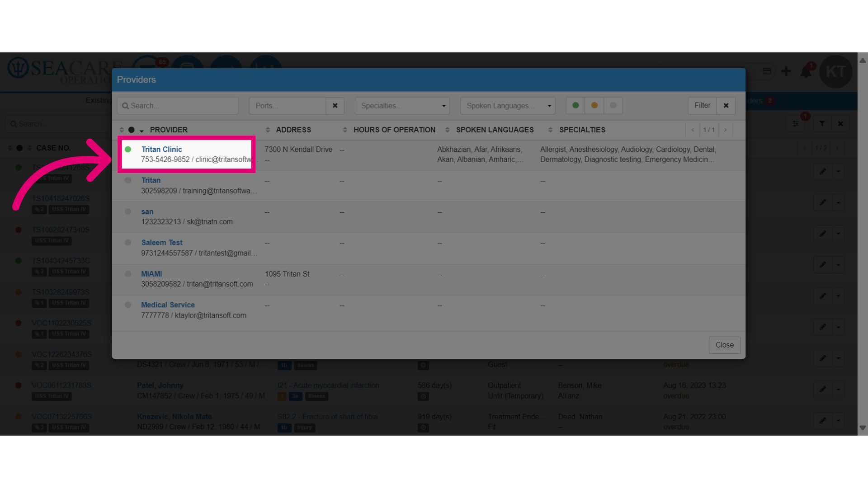Open the KT user avatar menu
Image resolution: width=868 pixels, height=488 pixels.
coord(835,71)
